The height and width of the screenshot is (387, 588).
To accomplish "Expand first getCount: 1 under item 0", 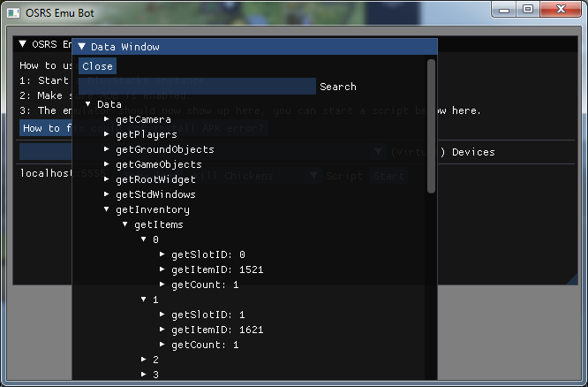I will 162,285.
